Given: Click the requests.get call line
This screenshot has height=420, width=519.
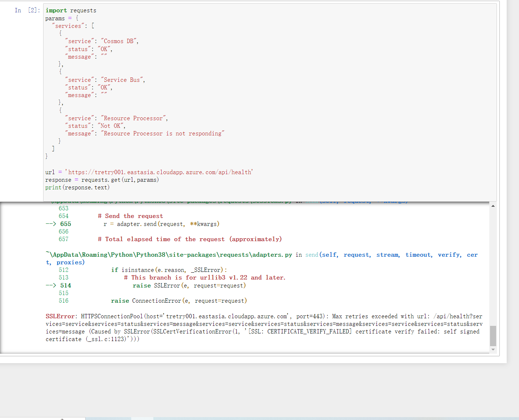Looking at the screenshot, I should (102, 180).
